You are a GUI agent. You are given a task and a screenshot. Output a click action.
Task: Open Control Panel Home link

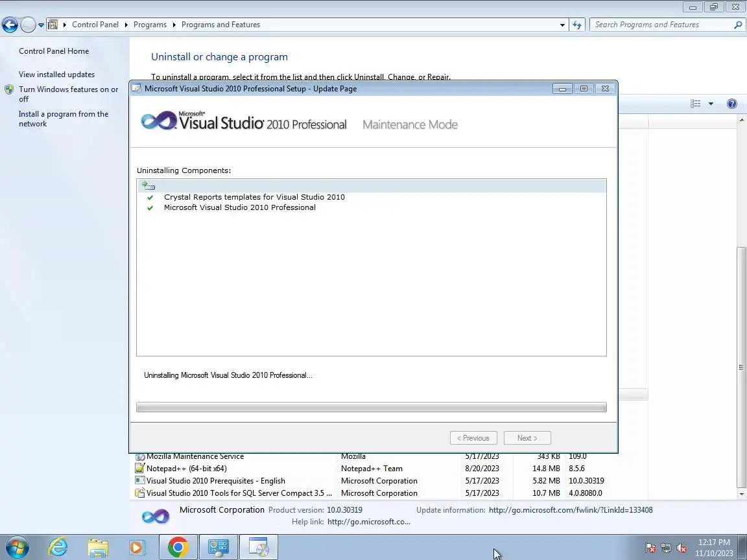[54, 51]
